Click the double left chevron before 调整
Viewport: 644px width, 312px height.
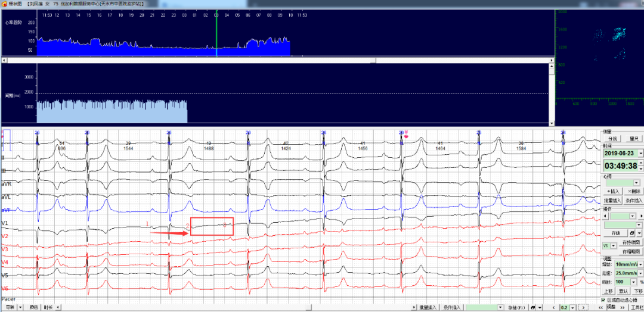(x=601, y=307)
